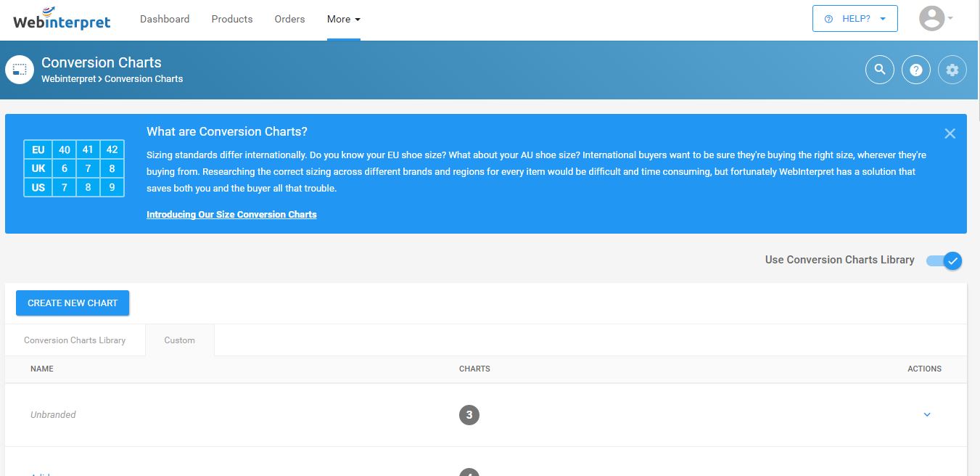
Task: Click the ACTIONS column header
Action: pyautogui.click(x=924, y=369)
